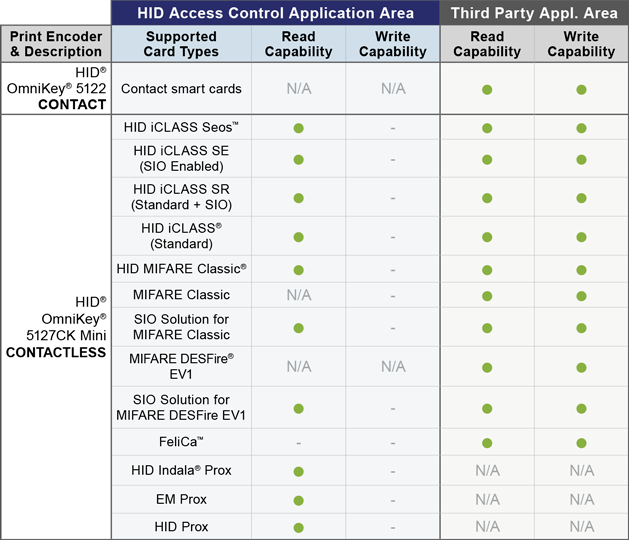Select the HID iCLASS SE (SIO Enabled) cell
This screenshot has height=540, width=629.
click(181, 158)
